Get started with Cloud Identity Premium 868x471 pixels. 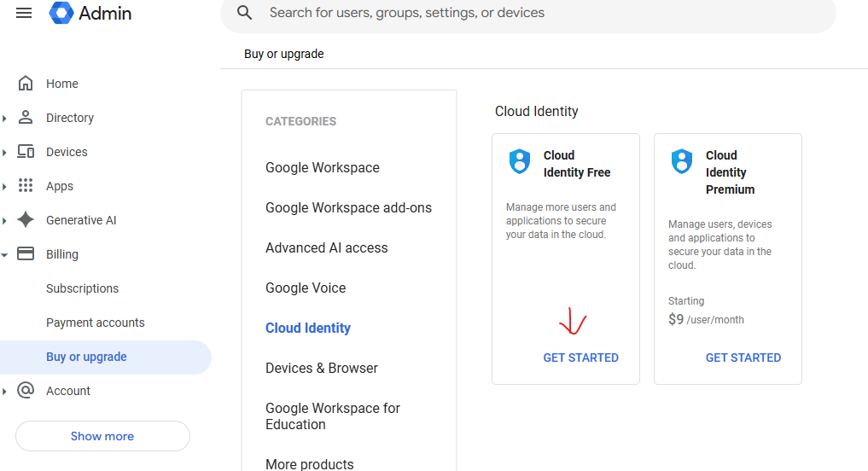(x=743, y=358)
